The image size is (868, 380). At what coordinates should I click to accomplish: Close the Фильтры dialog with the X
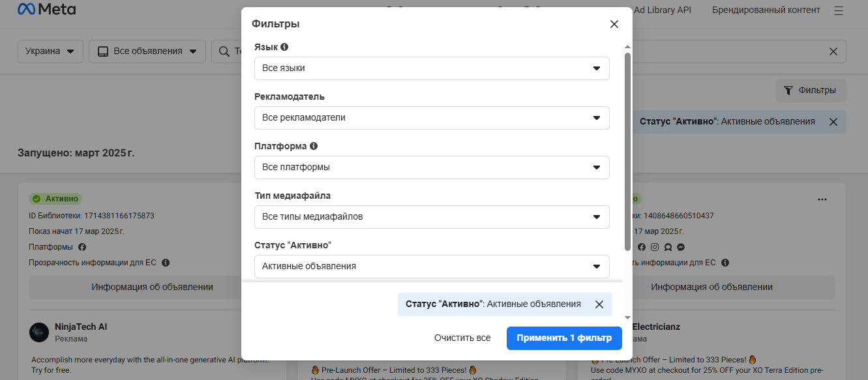click(x=614, y=24)
